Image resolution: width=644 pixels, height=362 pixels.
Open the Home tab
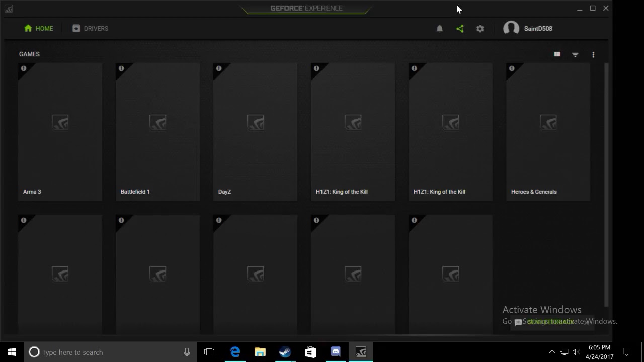coord(38,29)
